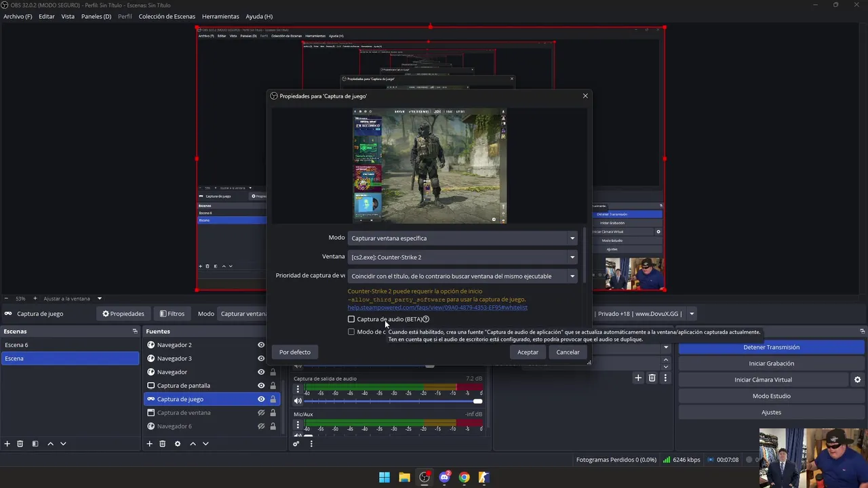Click the help icon next to Captura de audio (BETA)
Image resolution: width=868 pixels, height=488 pixels.
coord(426,319)
